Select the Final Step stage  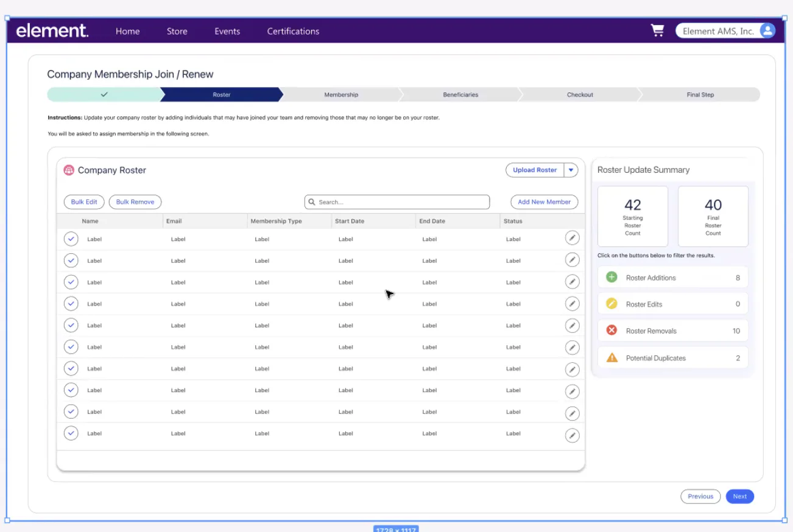coord(700,94)
